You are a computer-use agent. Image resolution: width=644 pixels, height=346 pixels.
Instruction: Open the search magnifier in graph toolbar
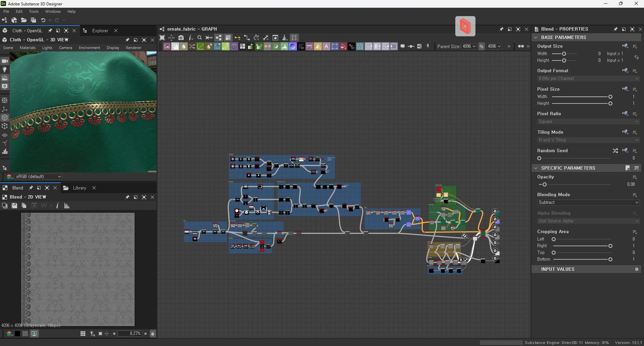(200, 38)
